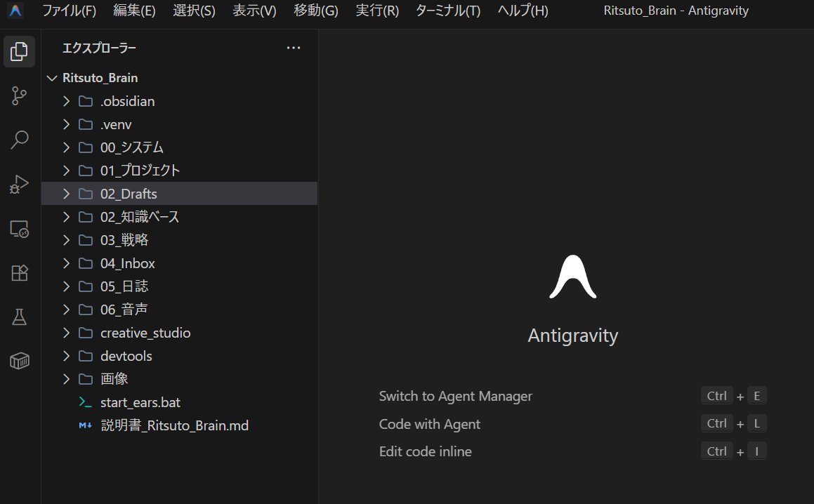Click the folder icon of 04_Inbox
This screenshot has width=814, height=504.
86,263
